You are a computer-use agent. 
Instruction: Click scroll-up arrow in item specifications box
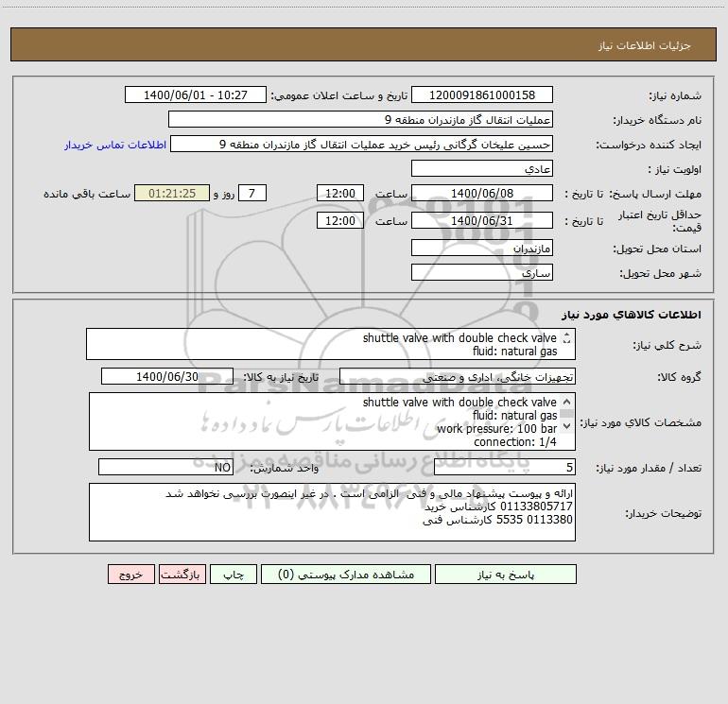point(566,402)
